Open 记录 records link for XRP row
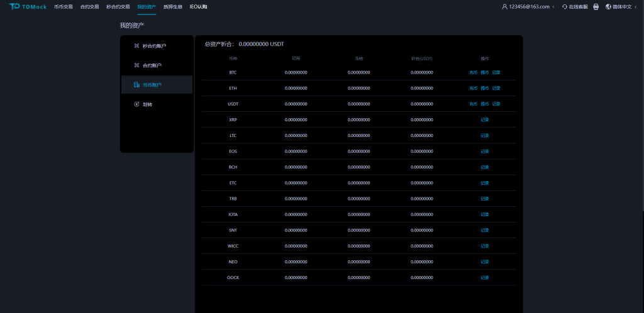 click(x=484, y=119)
